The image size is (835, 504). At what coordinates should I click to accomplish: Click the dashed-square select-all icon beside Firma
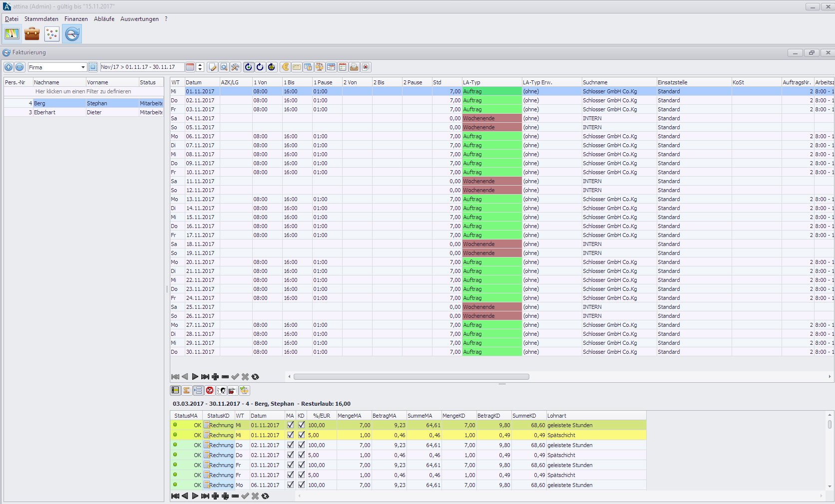pyautogui.click(x=93, y=67)
